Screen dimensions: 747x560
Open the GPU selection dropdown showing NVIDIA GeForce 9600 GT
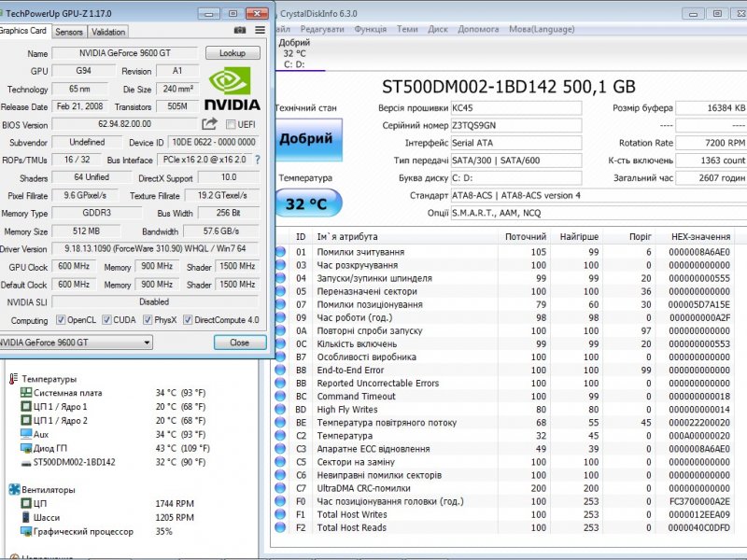click(x=148, y=342)
